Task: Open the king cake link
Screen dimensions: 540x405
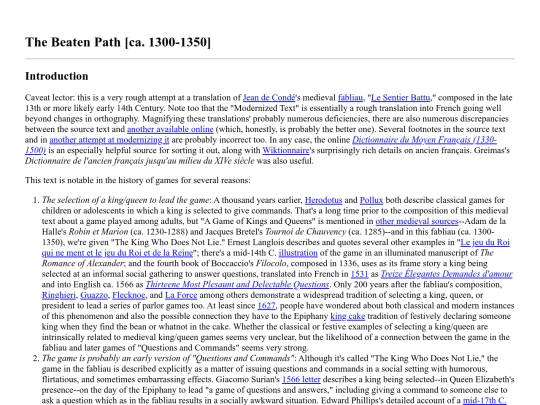Action: coord(347,316)
